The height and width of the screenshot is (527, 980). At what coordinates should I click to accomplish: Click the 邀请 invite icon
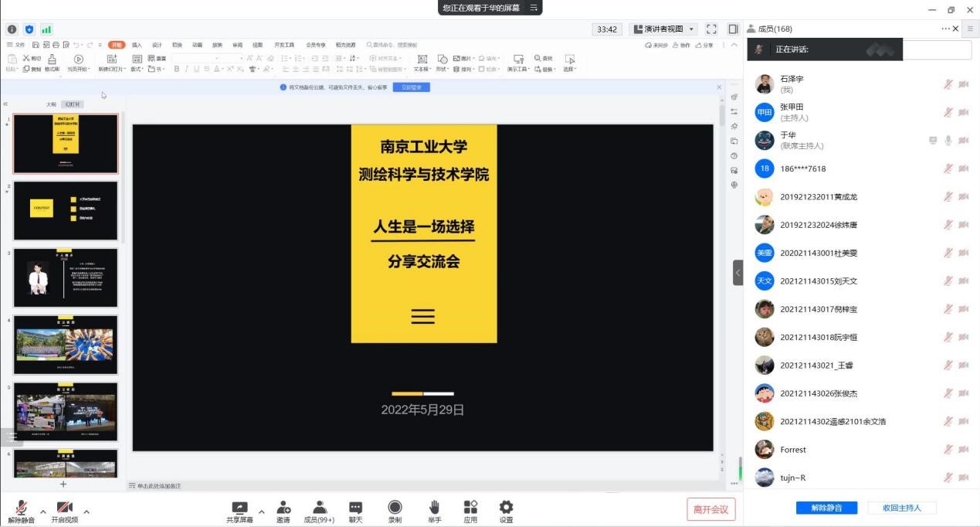[x=283, y=508]
